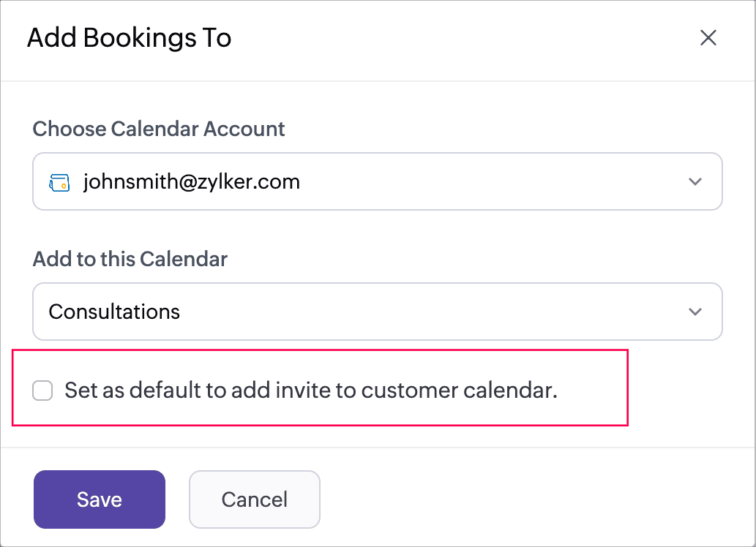Screen dimensions: 756x547
Task: Click the highlighted default-invite option row
Action: (320, 388)
